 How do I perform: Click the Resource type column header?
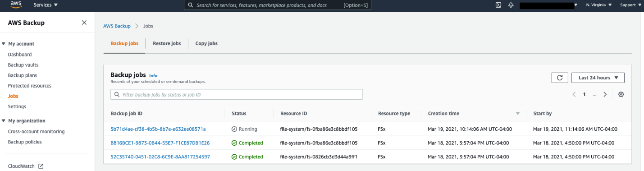[x=394, y=114]
